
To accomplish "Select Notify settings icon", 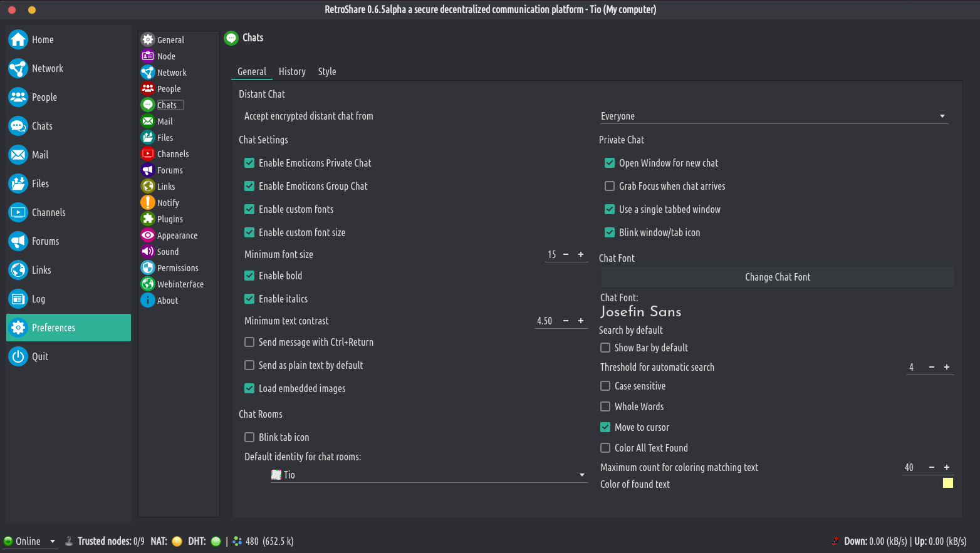I will click(148, 202).
